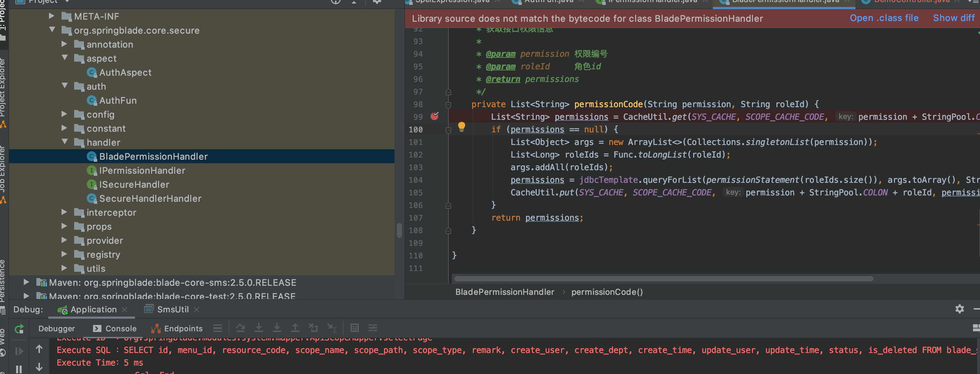This screenshot has height=374, width=980.
Task: Expand the utils package
Action: (x=64, y=268)
